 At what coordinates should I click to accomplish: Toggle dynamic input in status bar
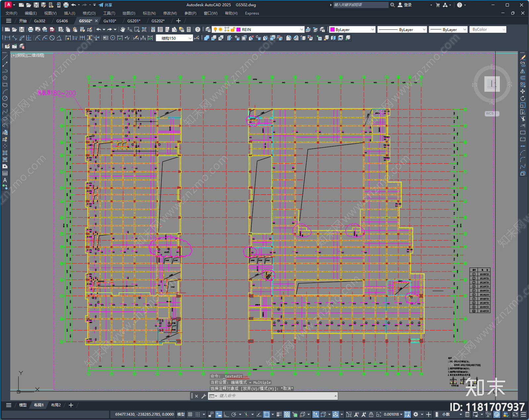[219, 414]
